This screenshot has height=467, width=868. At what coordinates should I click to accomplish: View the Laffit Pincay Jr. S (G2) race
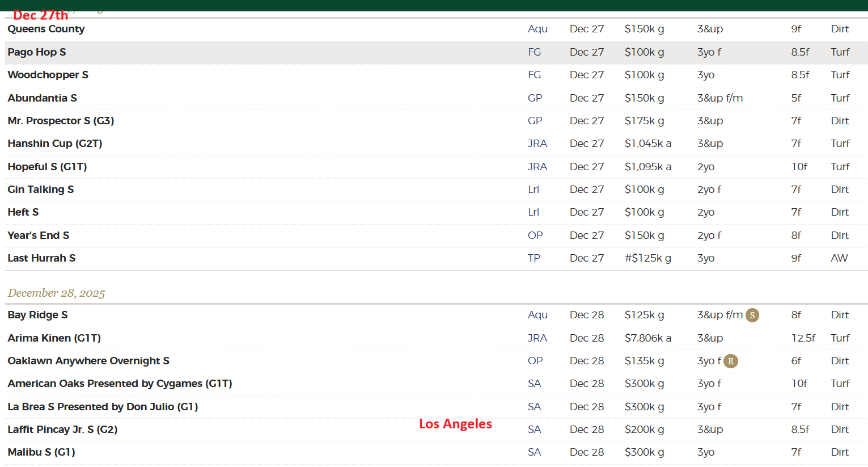click(x=62, y=430)
